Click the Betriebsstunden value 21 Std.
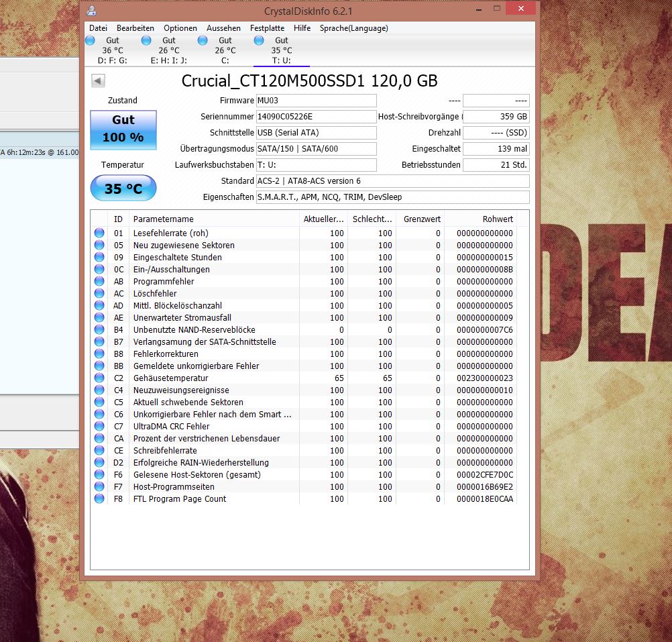 point(496,165)
